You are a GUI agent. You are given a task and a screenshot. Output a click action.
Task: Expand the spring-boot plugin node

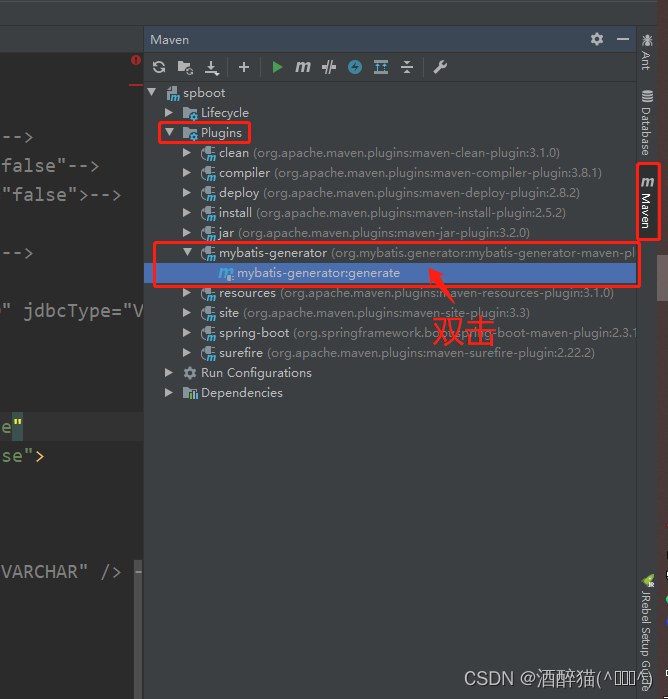[187, 333]
